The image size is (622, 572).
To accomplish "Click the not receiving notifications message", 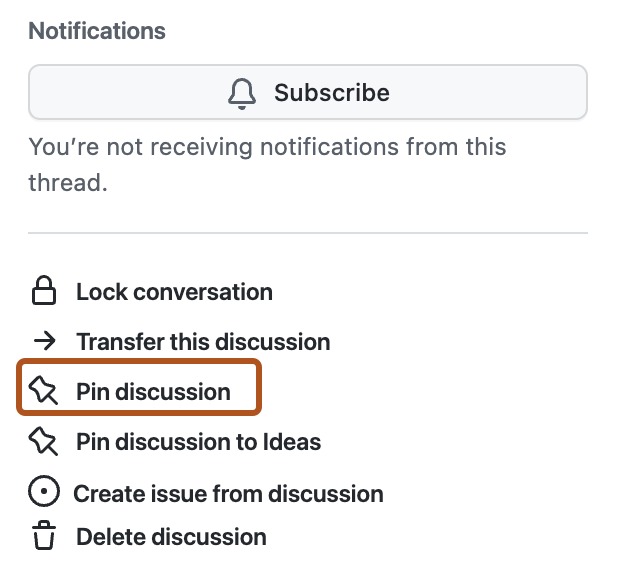I will [267, 148].
